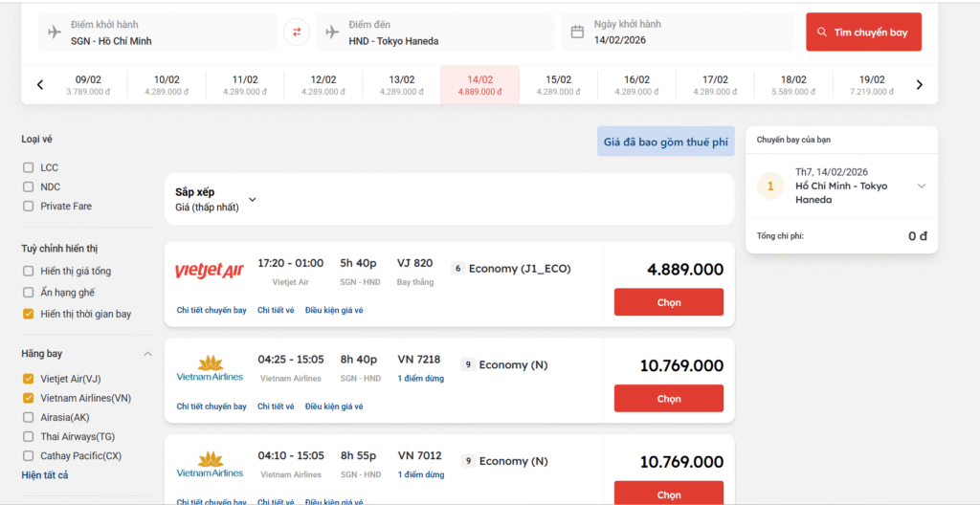This screenshot has height=505, width=980.
Task: Check Airasia(AK) airline filter
Action: click(28, 418)
